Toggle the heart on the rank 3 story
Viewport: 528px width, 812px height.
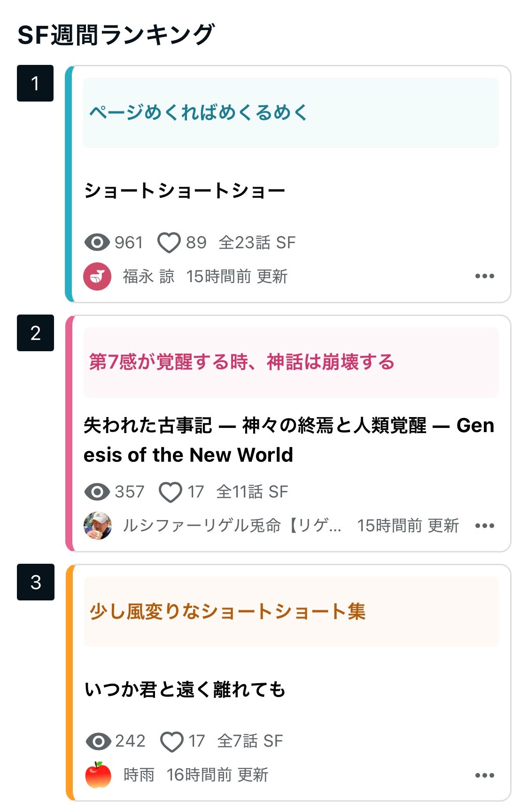[x=171, y=741]
